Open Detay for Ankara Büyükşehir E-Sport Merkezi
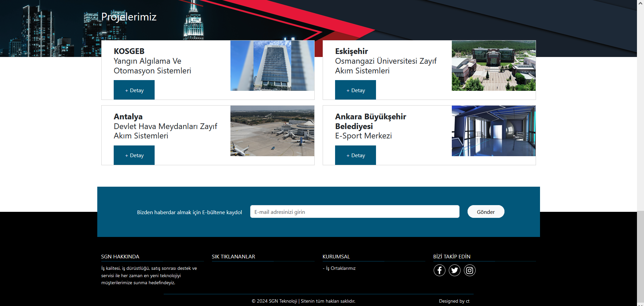 tap(356, 156)
